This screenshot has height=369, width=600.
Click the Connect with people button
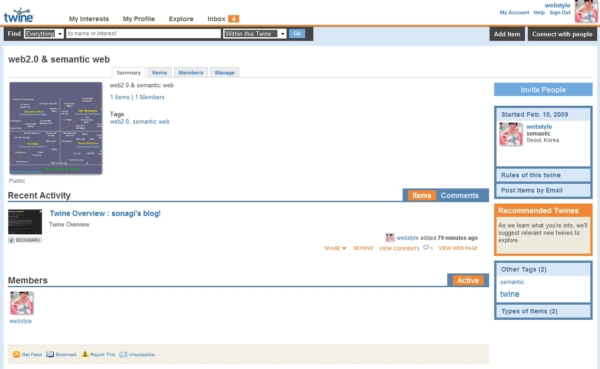562,34
